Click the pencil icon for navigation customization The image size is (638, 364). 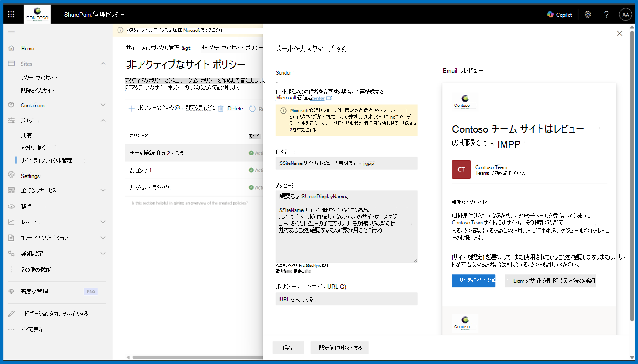click(x=11, y=314)
